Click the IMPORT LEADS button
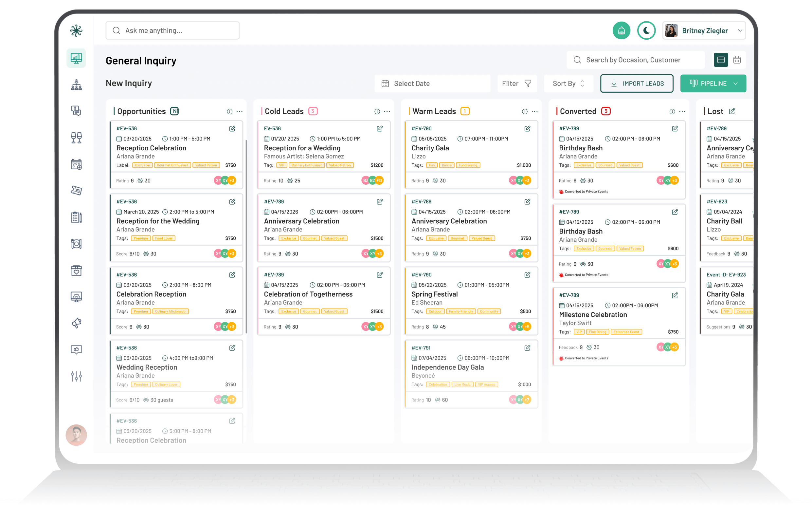This screenshot has width=812, height=505. [637, 84]
